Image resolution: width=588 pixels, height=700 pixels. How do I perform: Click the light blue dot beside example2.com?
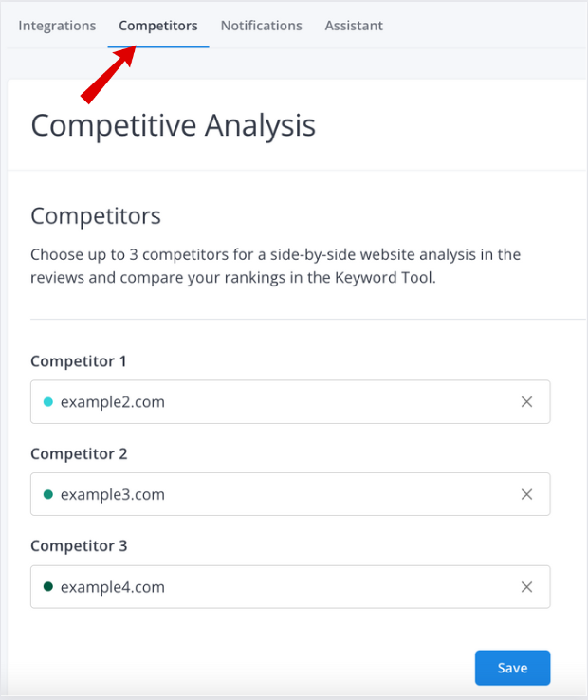click(x=48, y=402)
